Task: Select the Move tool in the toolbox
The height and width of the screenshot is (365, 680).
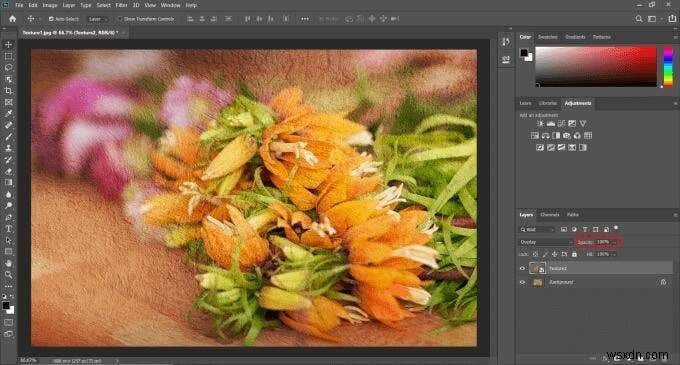Action: pyautogui.click(x=8, y=45)
